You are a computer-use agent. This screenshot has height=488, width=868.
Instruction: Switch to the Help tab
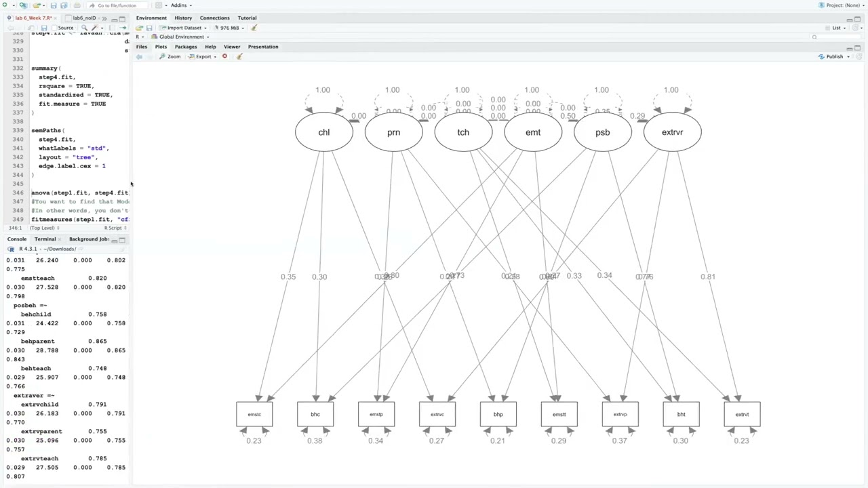[210, 47]
